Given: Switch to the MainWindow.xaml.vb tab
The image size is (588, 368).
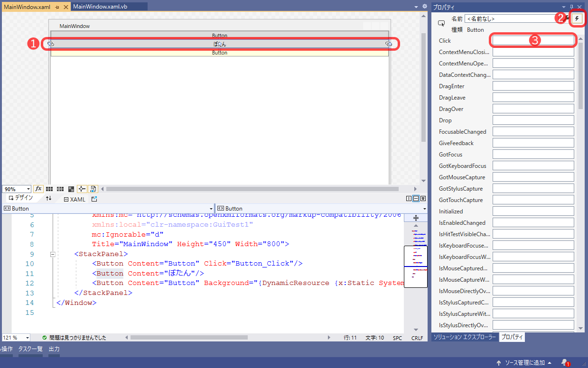Looking at the screenshot, I should [99, 6].
